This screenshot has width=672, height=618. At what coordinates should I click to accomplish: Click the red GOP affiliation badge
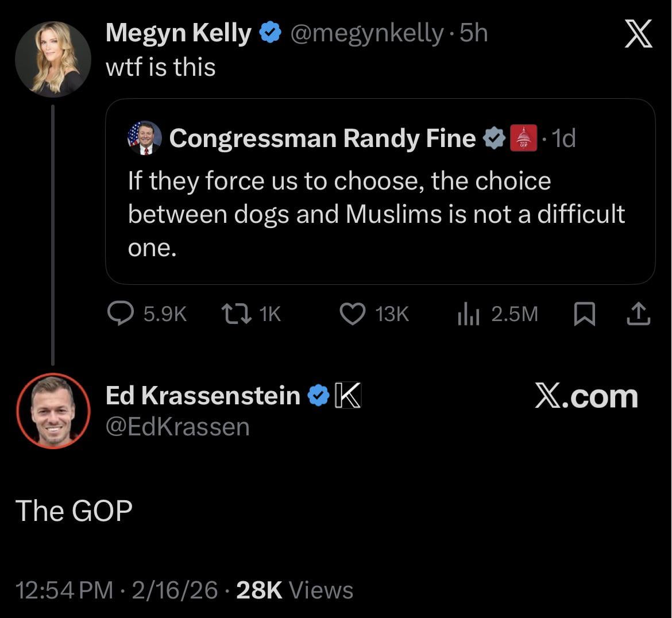(x=523, y=138)
